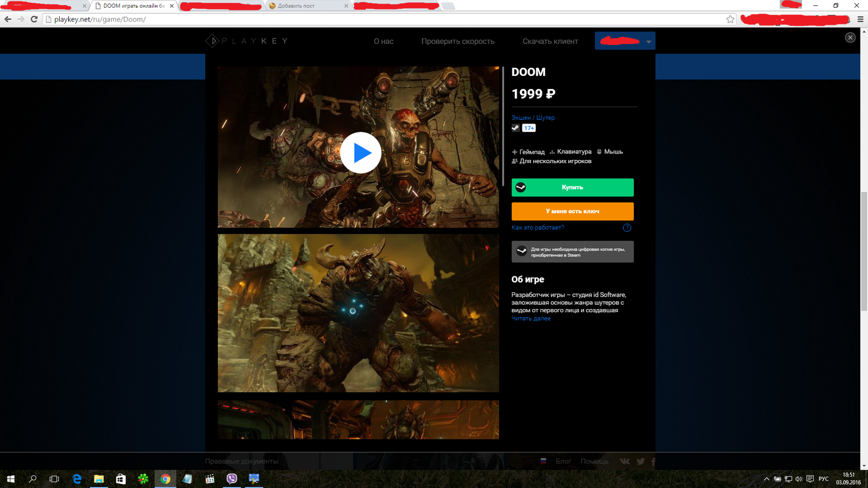The height and width of the screenshot is (488, 868).
Task: Bookmark the page with the star icon
Action: (730, 20)
